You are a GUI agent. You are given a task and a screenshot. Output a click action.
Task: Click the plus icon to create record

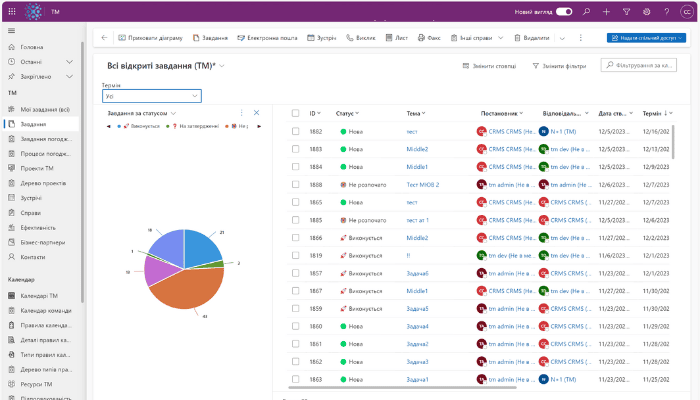click(x=606, y=11)
